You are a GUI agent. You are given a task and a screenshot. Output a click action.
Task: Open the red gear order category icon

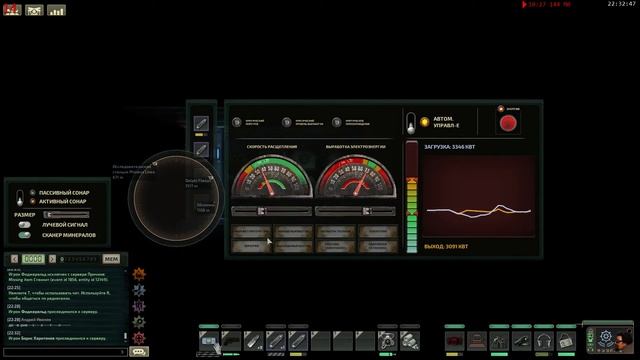coord(139,338)
